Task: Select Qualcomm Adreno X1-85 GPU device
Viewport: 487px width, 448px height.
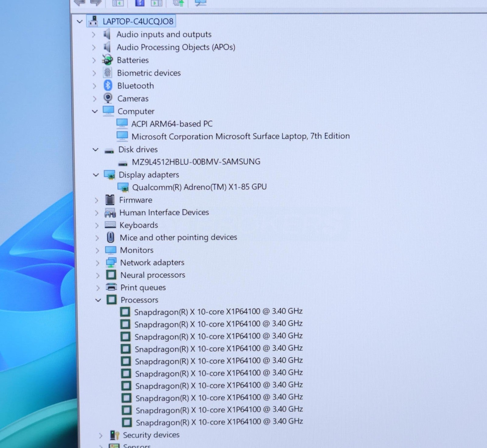Action: 199,187
